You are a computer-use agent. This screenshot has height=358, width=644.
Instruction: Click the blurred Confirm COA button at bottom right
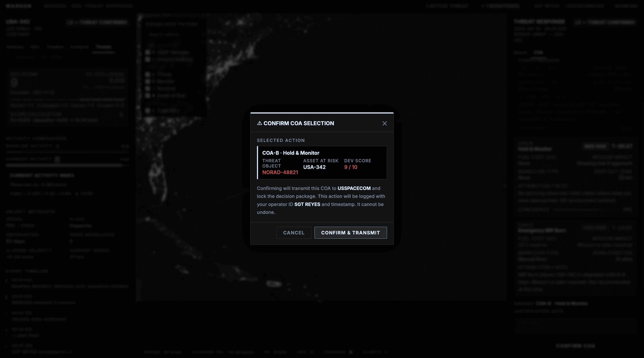[x=575, y=346]
